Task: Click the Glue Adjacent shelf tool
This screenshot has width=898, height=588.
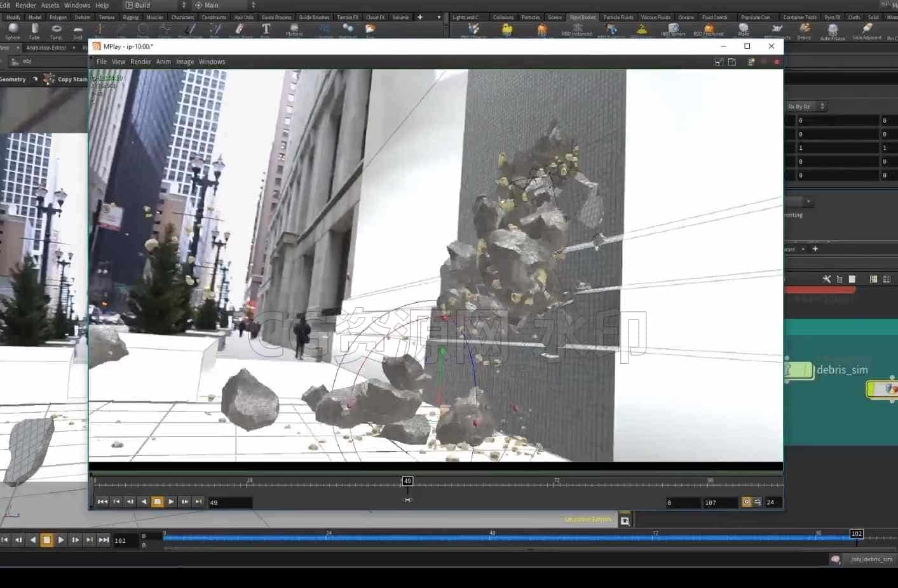Action: coord(867,31)
